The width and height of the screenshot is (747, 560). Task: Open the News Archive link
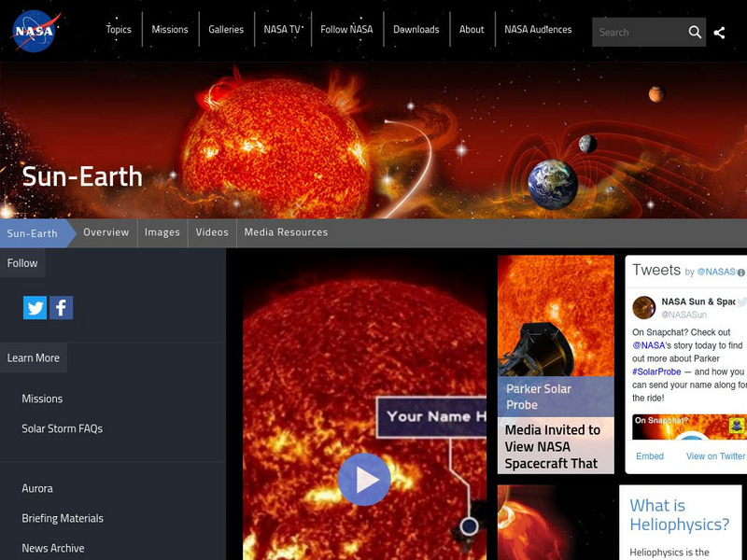(53, 548)
